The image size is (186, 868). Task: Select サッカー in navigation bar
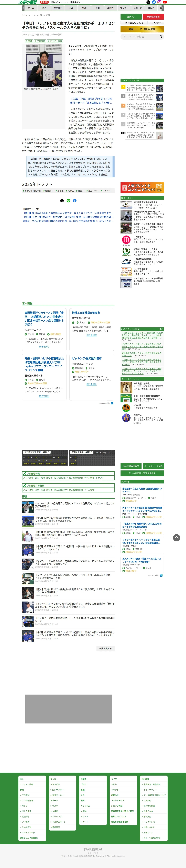pyautogui.click(x=124, y=8)
